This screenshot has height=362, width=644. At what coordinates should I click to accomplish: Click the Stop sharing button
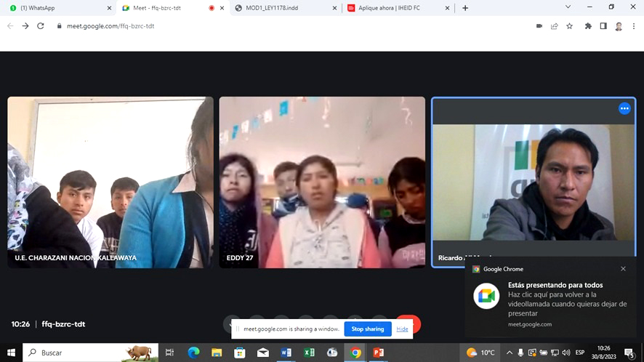point(368,329)
